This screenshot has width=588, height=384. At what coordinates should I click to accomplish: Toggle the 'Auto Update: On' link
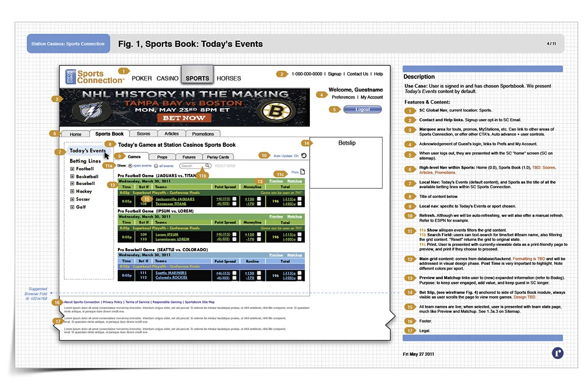pyautogui.click(x=286, y=156)
